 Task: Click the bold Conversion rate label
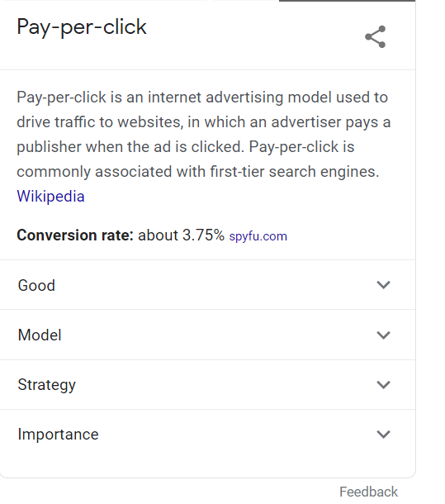tap(75, 235)
